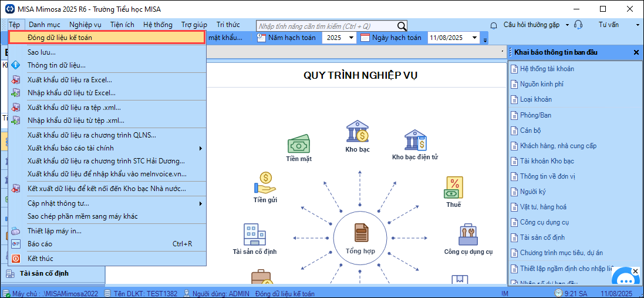
Task: Open the Ngày hạch toán date dropdown
Action: coord(475,38)
